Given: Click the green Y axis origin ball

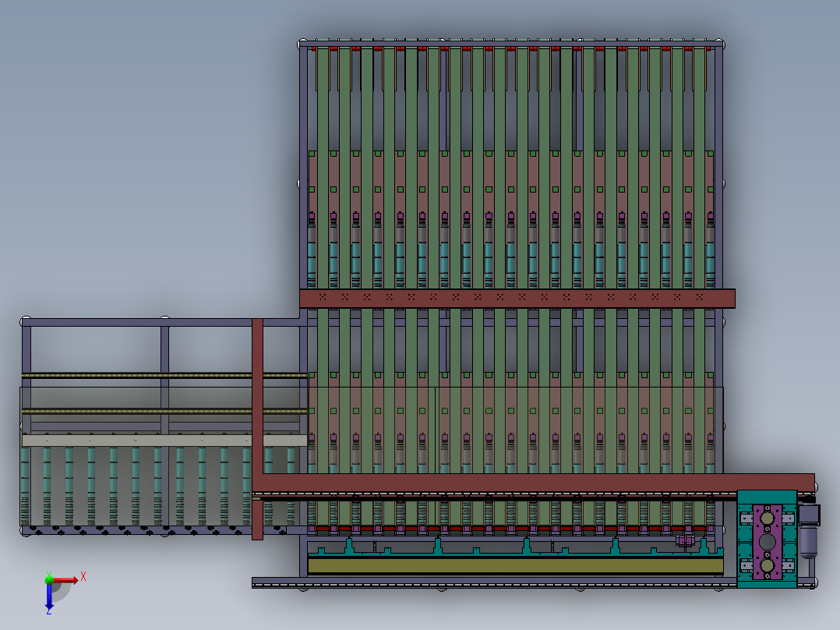Looking at the screenshot, I should click(x=49, y=579).
